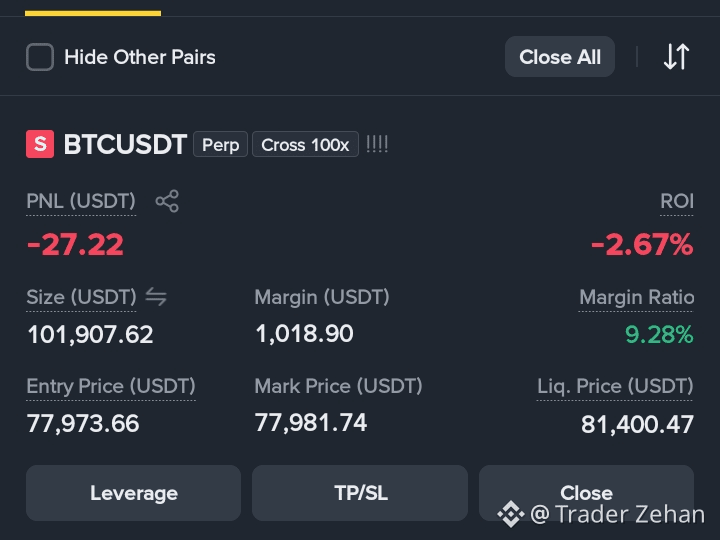Screen dimensions: 720x540
Task: Switch size unit with swap arrows icon
Action: tap(156, 297)
